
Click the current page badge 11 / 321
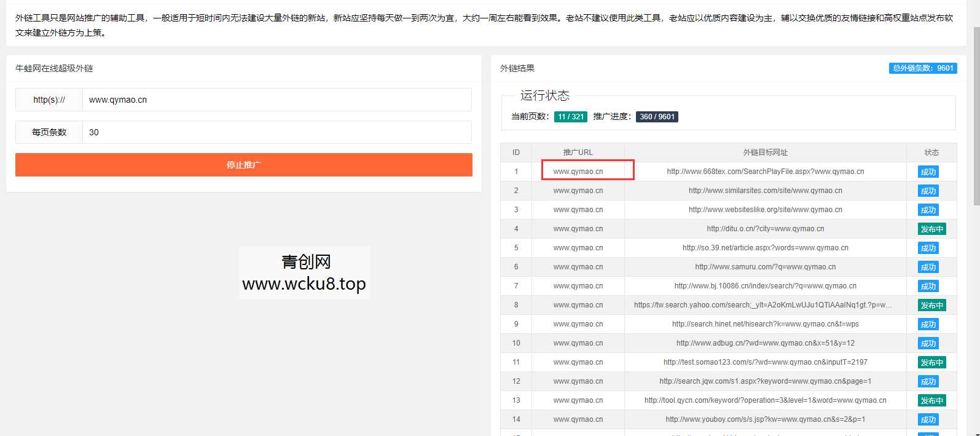tap(570, 117)
